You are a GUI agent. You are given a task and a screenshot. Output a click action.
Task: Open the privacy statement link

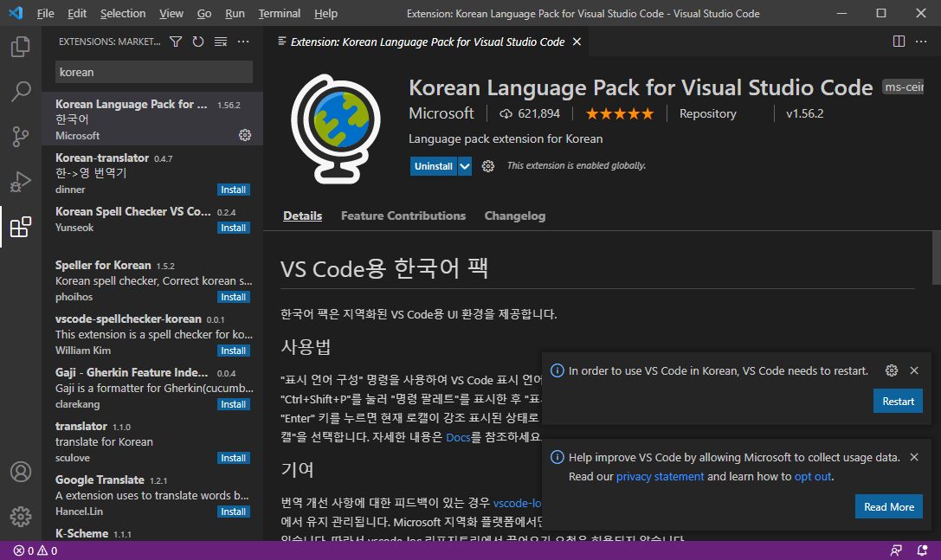coord(660,476)
